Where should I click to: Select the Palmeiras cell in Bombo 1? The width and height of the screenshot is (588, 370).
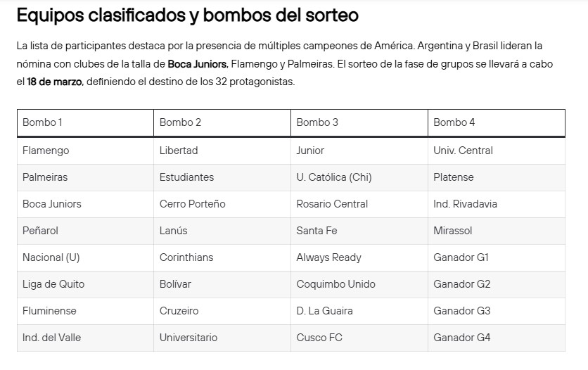click(45, 177)
